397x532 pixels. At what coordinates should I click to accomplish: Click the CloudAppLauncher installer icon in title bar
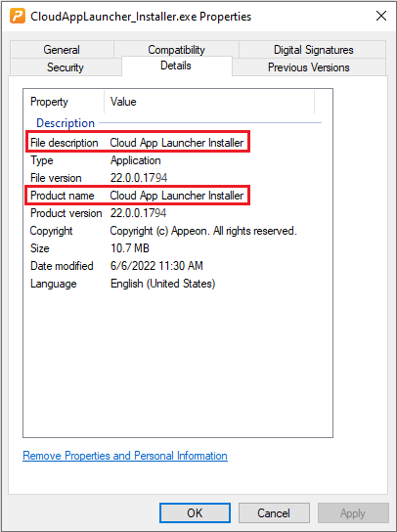(18, 16)
